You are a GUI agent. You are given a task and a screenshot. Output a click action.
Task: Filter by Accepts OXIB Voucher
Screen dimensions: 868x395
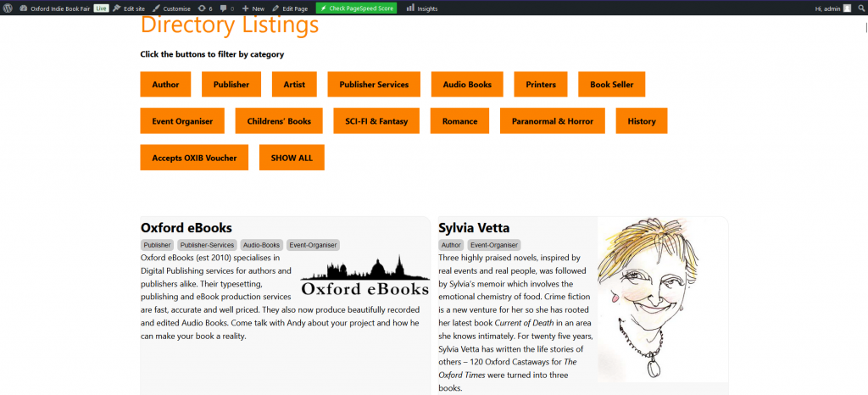(x=194, y=158)
